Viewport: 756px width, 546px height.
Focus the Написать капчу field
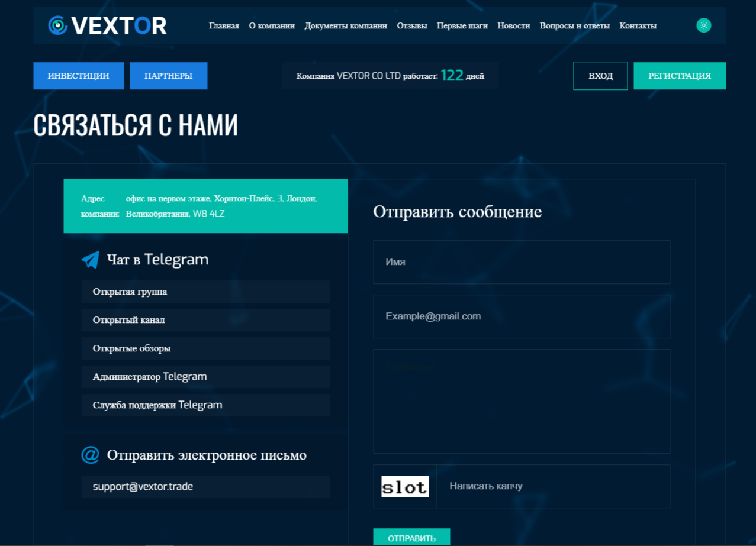tap(554, 486)
